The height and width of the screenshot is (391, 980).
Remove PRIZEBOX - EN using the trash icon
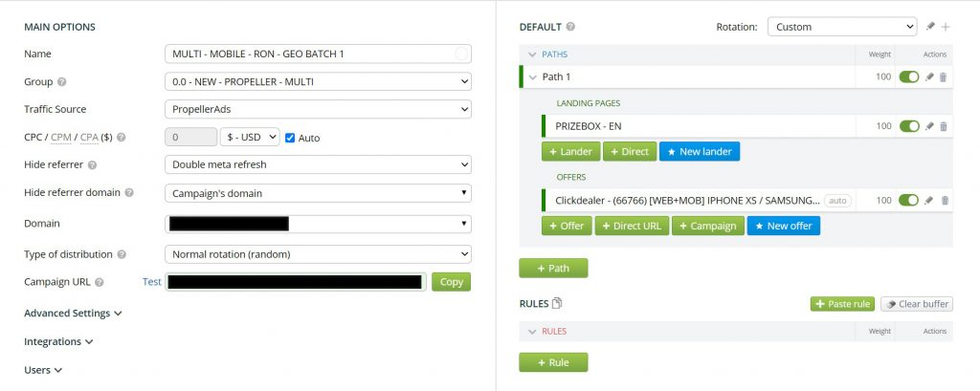944,126
